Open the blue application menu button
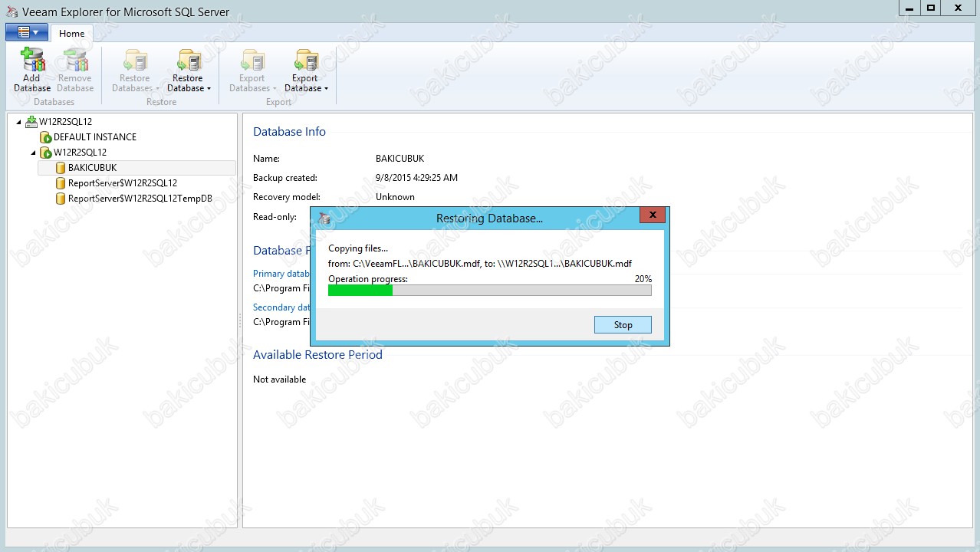Image resolution: width=980 pixels, height=552 pixels. (x=27, y=32)
